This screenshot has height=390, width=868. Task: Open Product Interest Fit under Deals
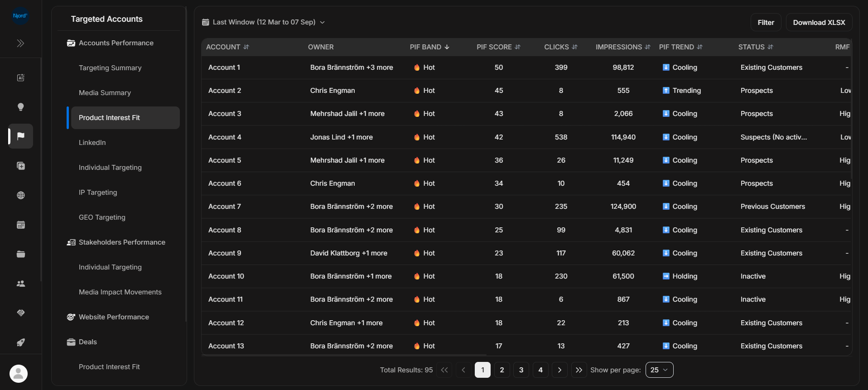(x=109, y=367)
